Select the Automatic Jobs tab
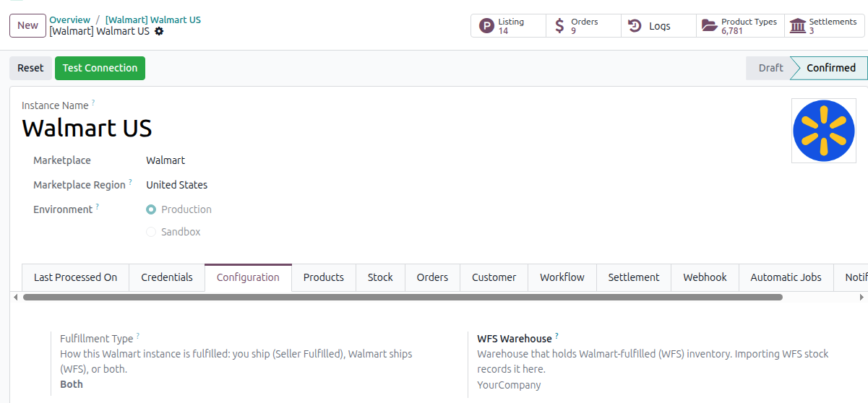 pyautogui.click(x=786, y=277)
